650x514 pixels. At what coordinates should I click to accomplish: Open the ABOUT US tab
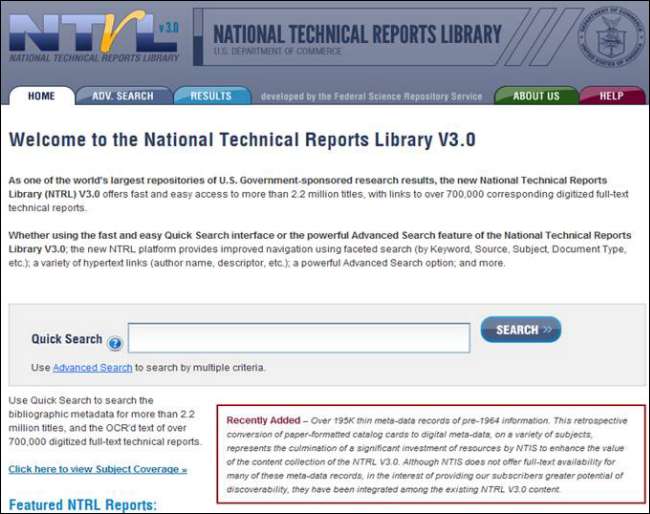click(x=536, y=96)
